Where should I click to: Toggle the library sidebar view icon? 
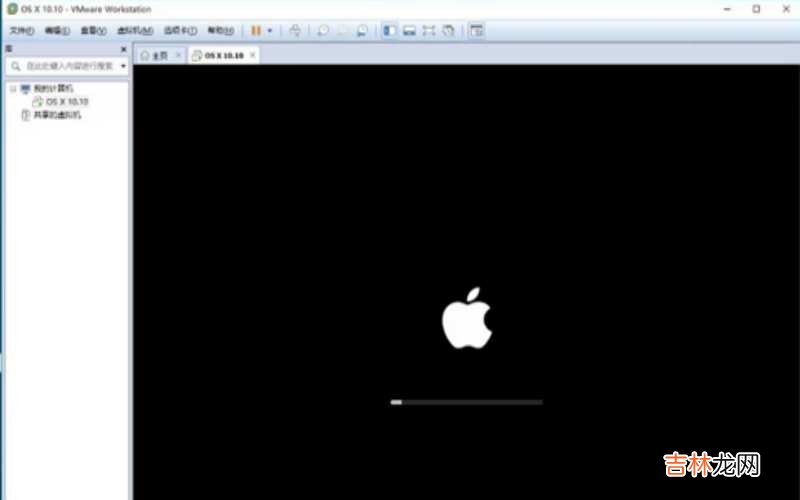389,31
